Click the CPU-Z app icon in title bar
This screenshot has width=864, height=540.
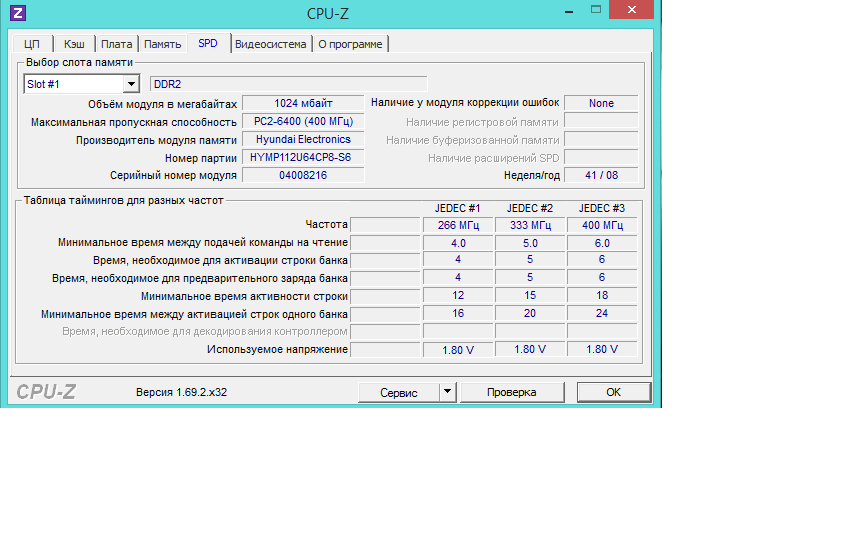coord(17,13)
